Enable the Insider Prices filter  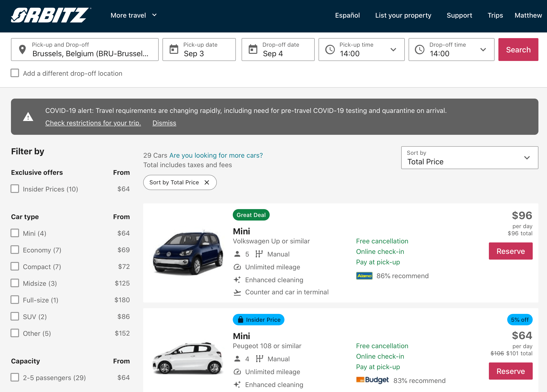(x=15, y=189)
